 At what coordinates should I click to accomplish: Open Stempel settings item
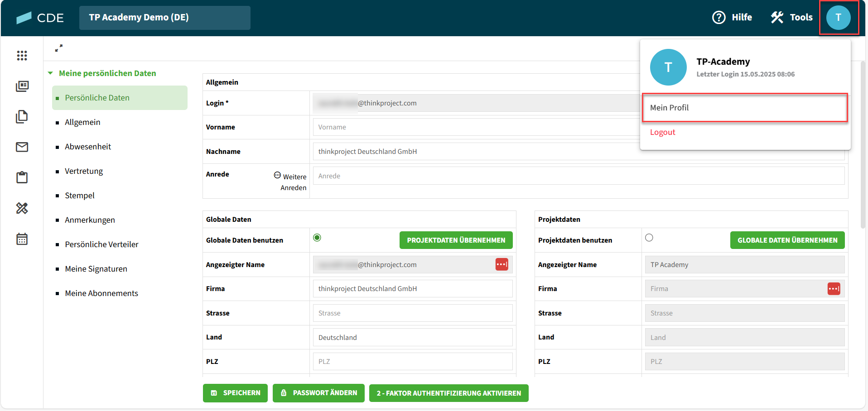[80, 196]
